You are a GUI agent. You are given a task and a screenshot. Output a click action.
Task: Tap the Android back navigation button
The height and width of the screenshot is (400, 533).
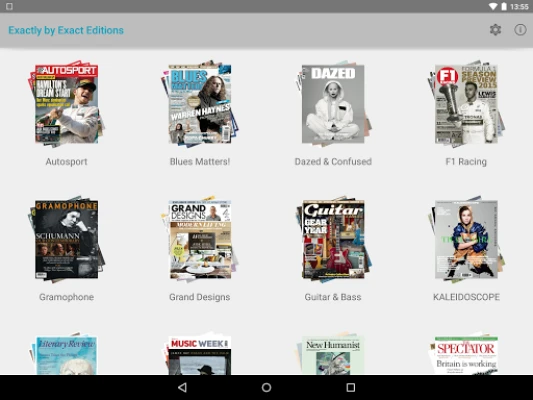point(183,387)
